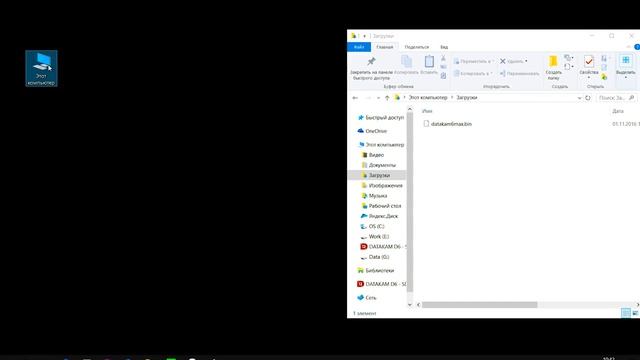Switch to large thumbnails view in the status bar

pos(635,313)
